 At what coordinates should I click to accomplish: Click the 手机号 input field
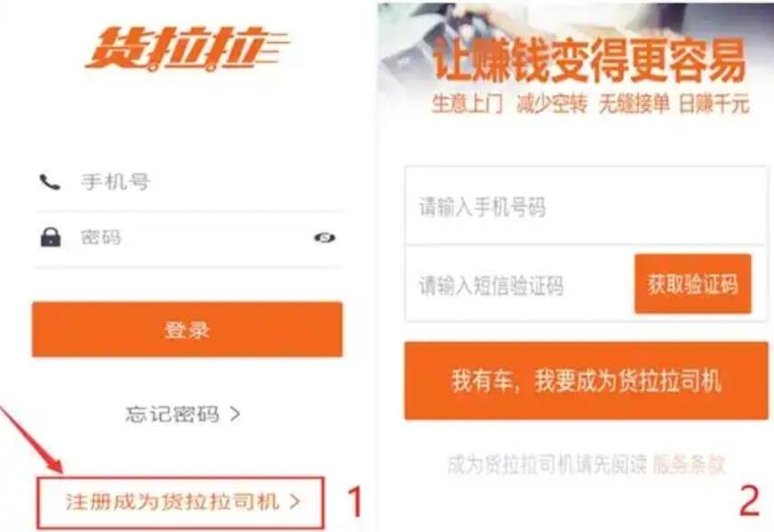click(x=188, y=182)
